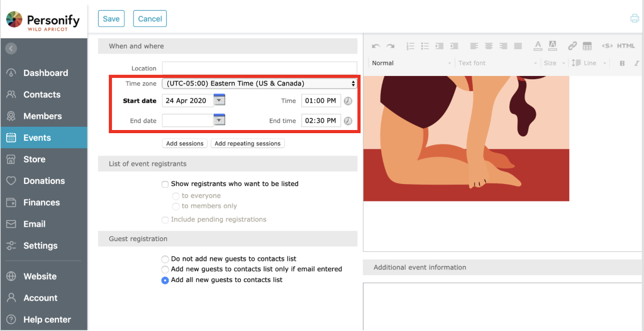The height and width of the screenshot is (331, 644).
Task: Open the Help center
Action: pos(43,320)
